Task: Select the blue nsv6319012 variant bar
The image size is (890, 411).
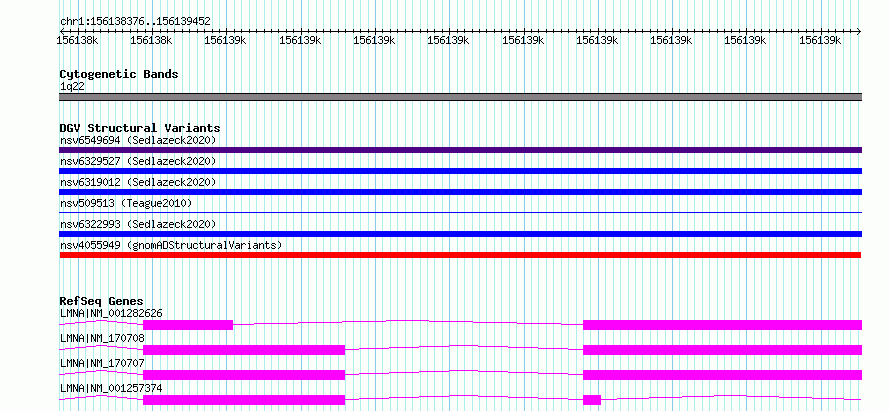Action: (x=460, y=192)
